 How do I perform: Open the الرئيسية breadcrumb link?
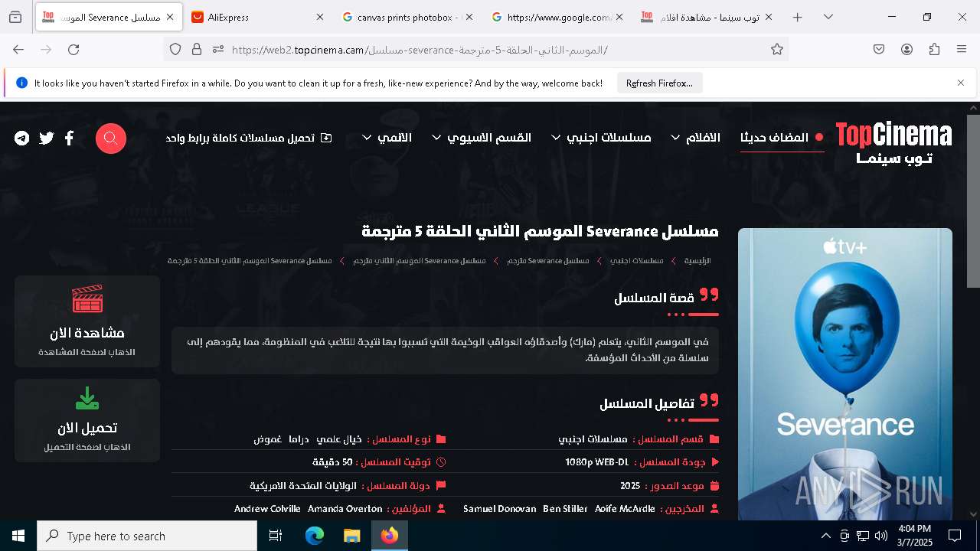[697, 261]
